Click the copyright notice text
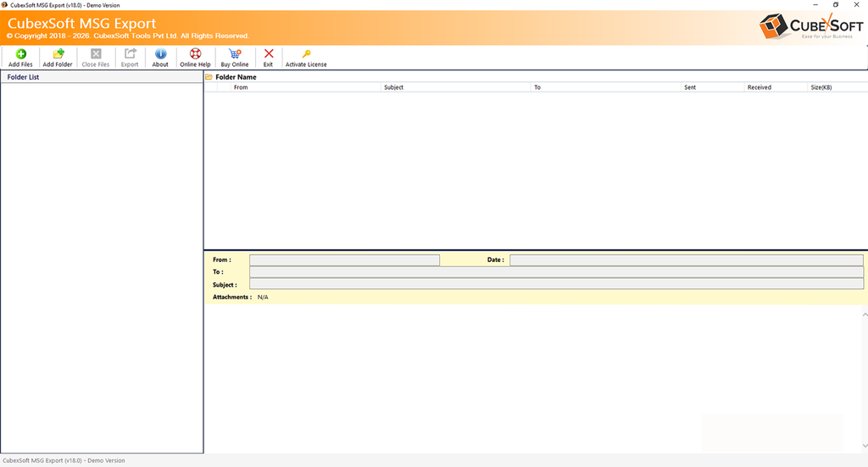The image size is (868, 467). tap(127, 36)
